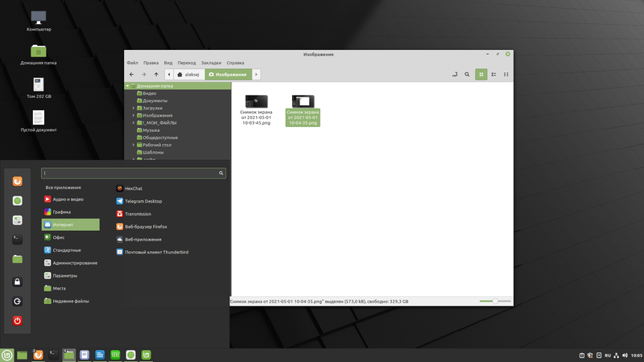Expand the Рабочий стол tree folder

pos(134,145)
